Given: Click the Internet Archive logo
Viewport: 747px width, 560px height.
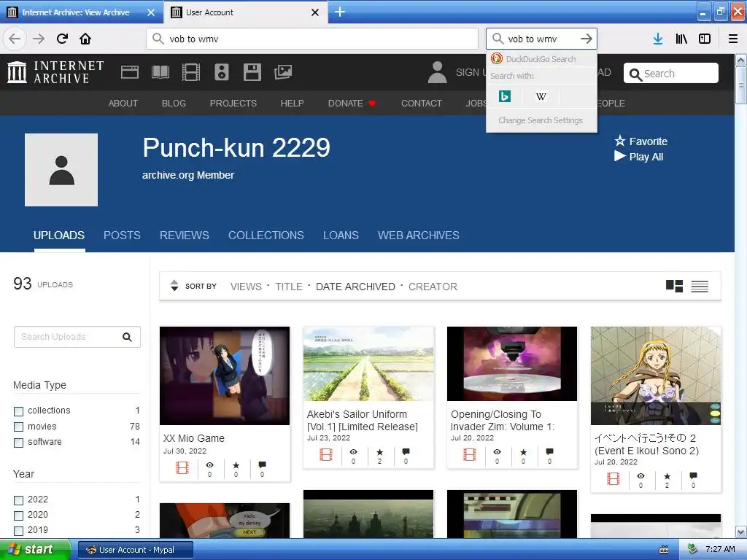Looking at the screenshot, I should tap(55, 72).
